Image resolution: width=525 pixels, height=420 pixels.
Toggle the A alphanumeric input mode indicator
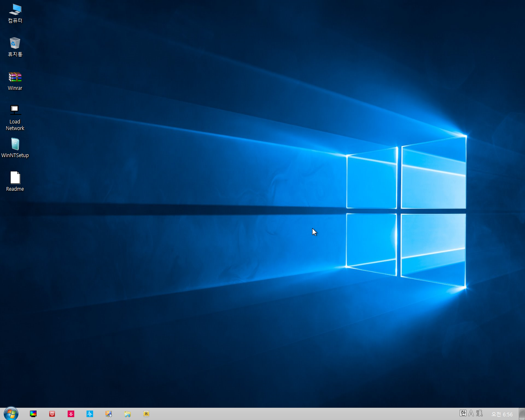[x=471, y=413]
